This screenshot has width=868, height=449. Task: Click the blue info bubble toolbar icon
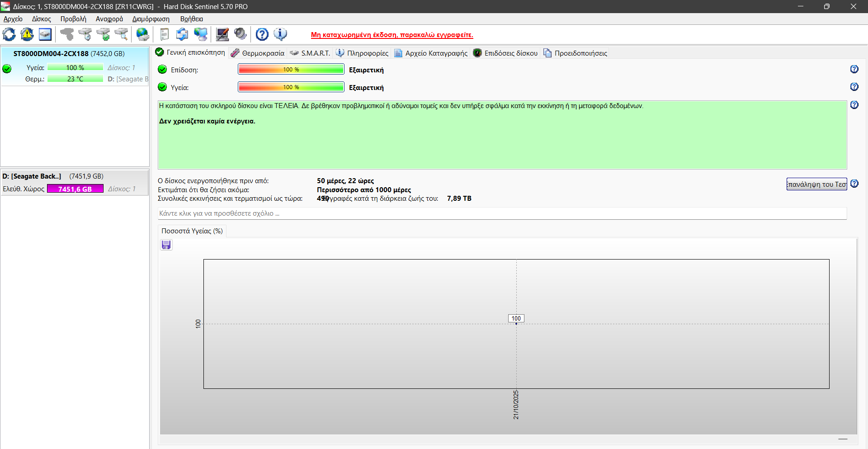point(280,34)
